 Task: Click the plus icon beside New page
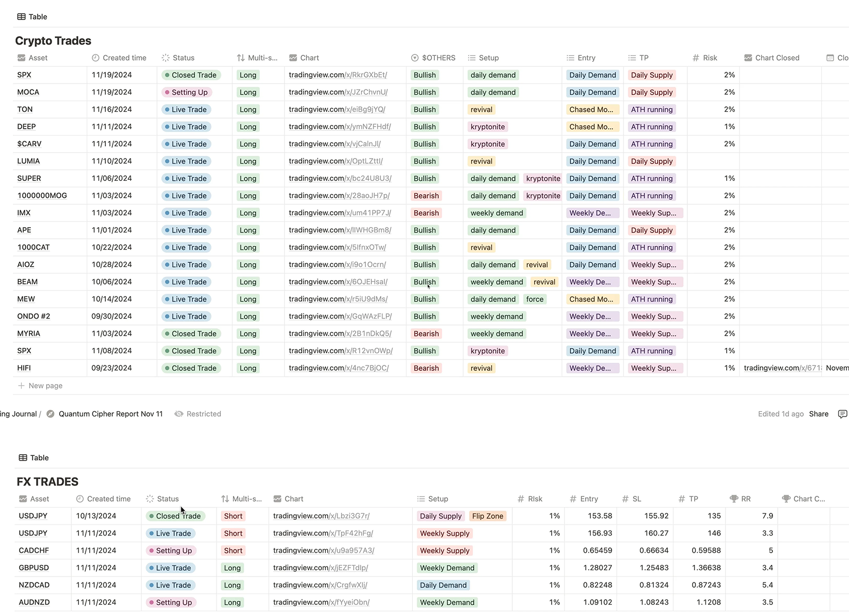tap(21, 386)
